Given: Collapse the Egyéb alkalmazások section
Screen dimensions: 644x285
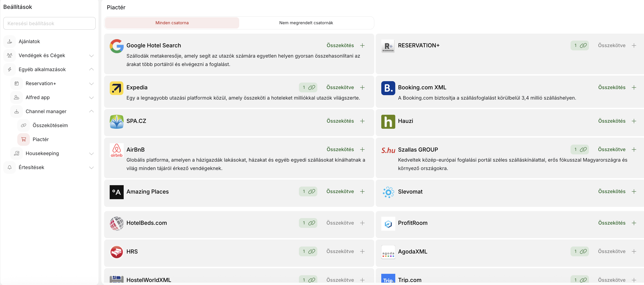Looking at the screenshot, I should pyautogui.click(x=91, y=70).
